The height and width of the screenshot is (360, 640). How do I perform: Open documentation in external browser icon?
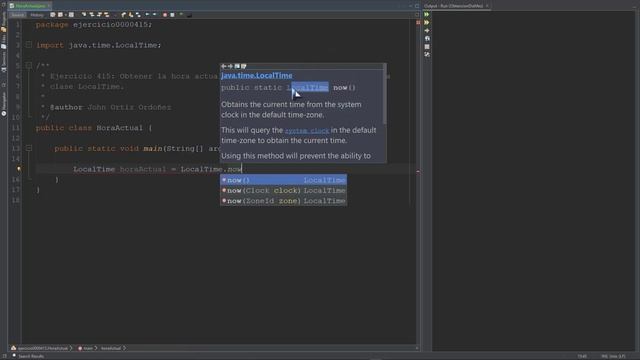click(237, 66)
